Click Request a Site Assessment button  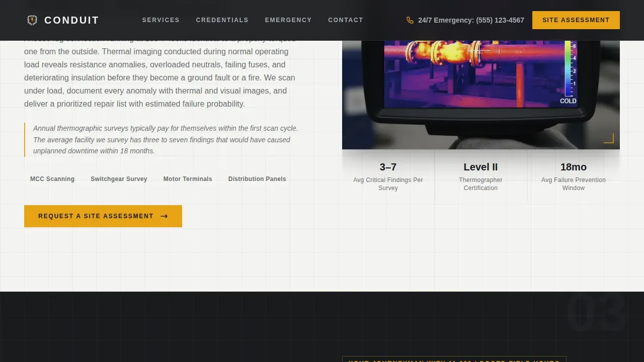pyautogui.click(x=103, y=216)
